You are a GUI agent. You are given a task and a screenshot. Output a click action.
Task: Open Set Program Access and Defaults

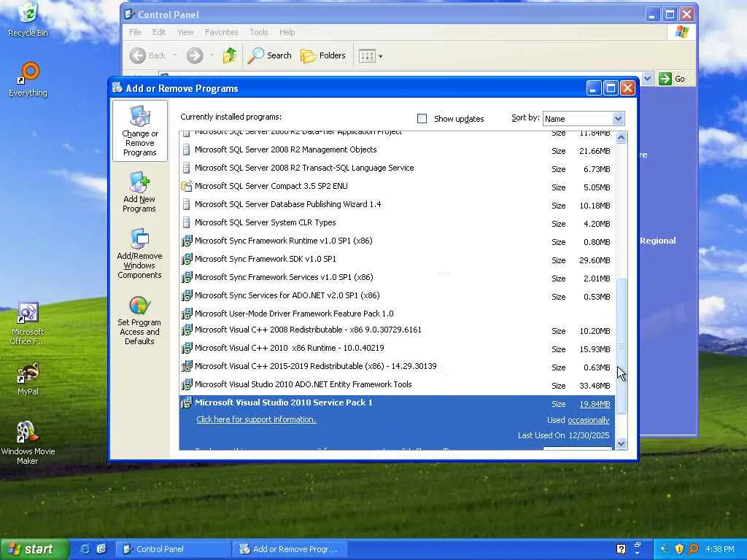[x=139, y=321]
